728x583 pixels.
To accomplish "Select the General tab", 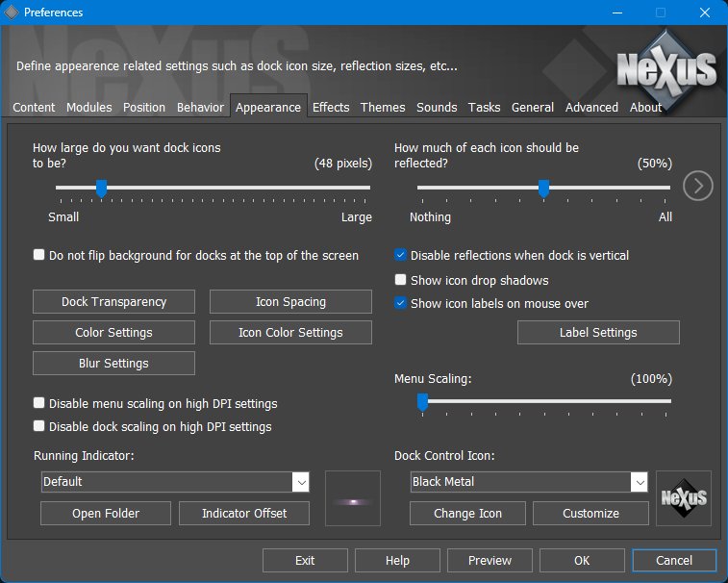I will pyautogui.click(x=533, y=108).
